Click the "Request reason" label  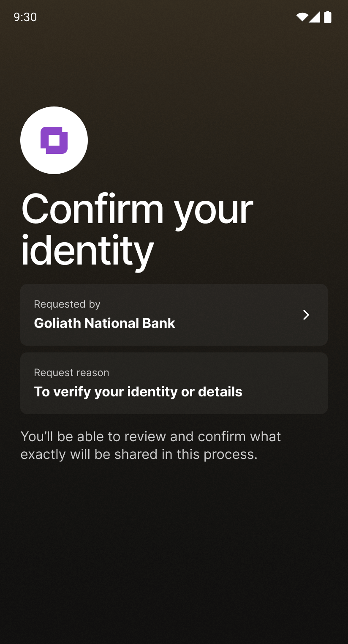[71, 373]
